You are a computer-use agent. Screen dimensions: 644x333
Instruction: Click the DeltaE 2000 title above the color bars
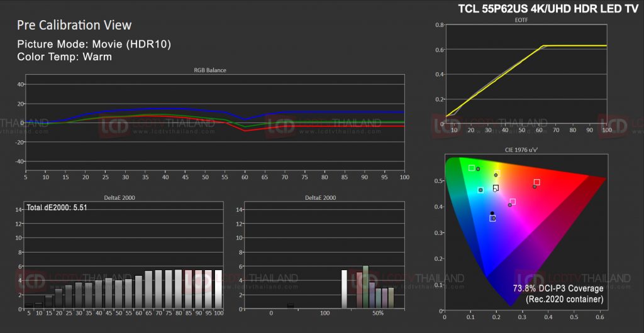320,198
